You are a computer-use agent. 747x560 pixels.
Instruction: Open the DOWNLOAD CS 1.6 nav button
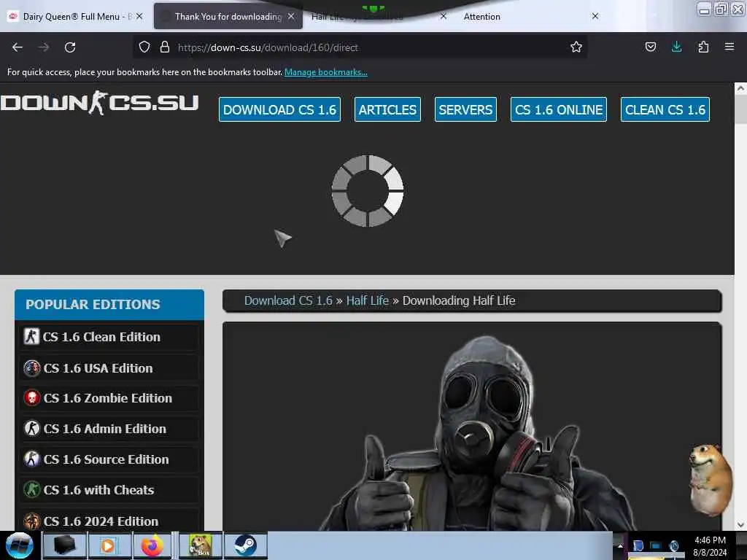tap(279, 109)
